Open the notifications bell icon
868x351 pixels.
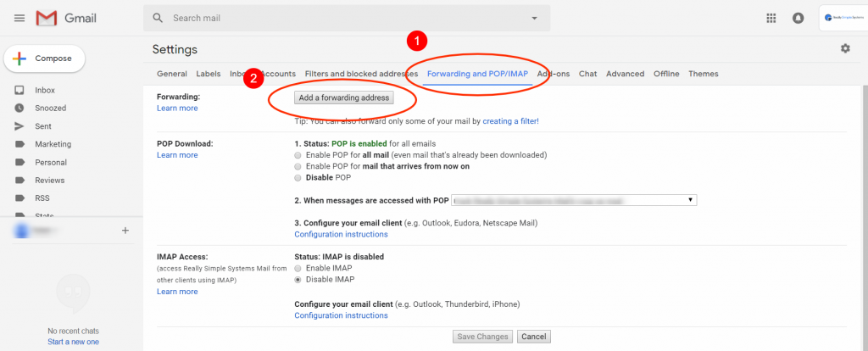798,19
